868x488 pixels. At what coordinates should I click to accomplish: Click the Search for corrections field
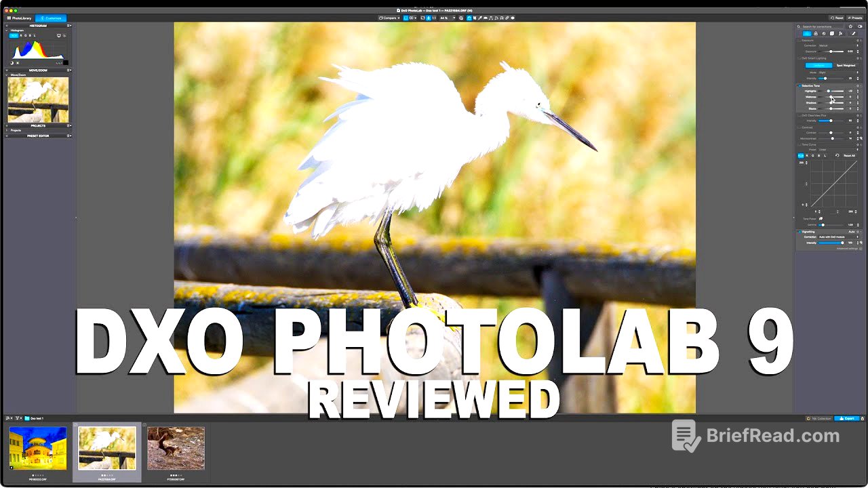click(821, 26)
